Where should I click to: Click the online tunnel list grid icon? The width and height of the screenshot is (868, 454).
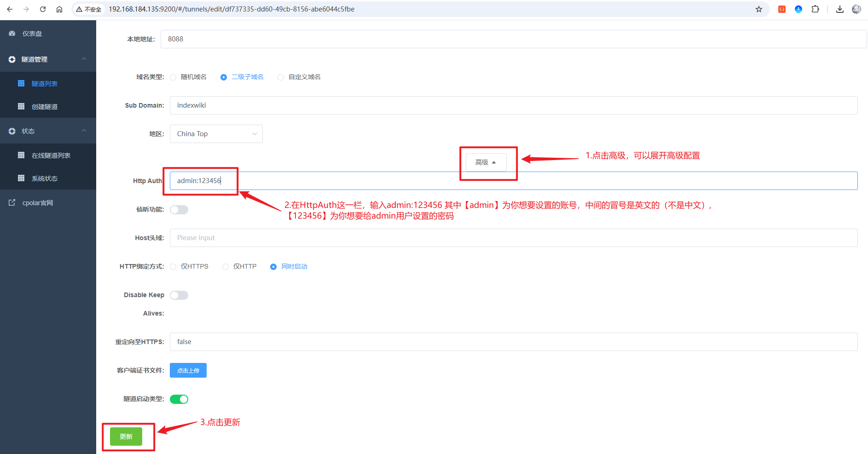pyautogui.click(x=21, y=155)
